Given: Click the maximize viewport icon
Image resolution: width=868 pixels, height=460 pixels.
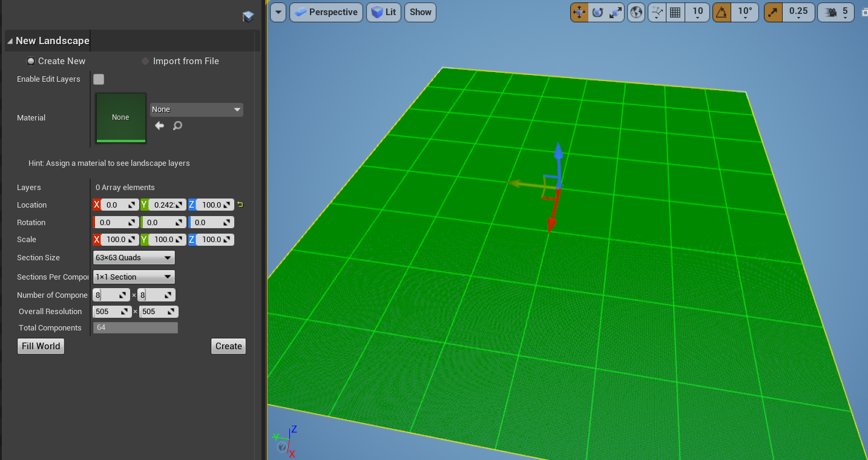Looking at the screenshot, I should tap(864, 11).
